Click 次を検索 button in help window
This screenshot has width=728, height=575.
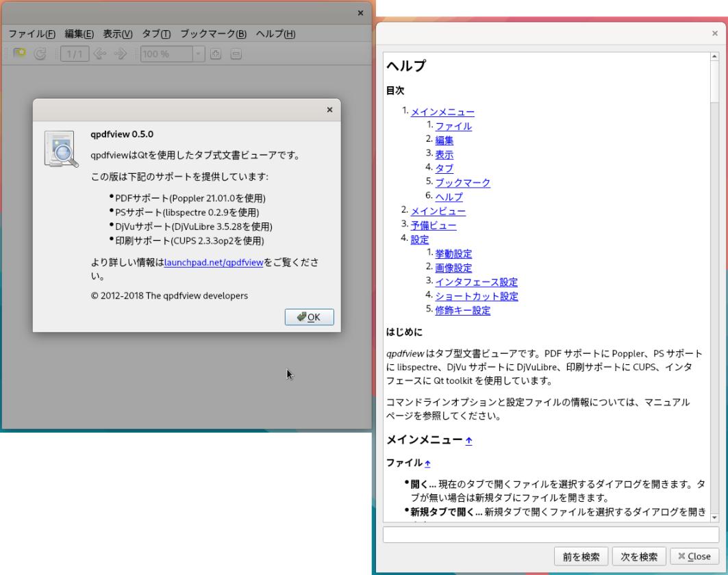[639, 557]
